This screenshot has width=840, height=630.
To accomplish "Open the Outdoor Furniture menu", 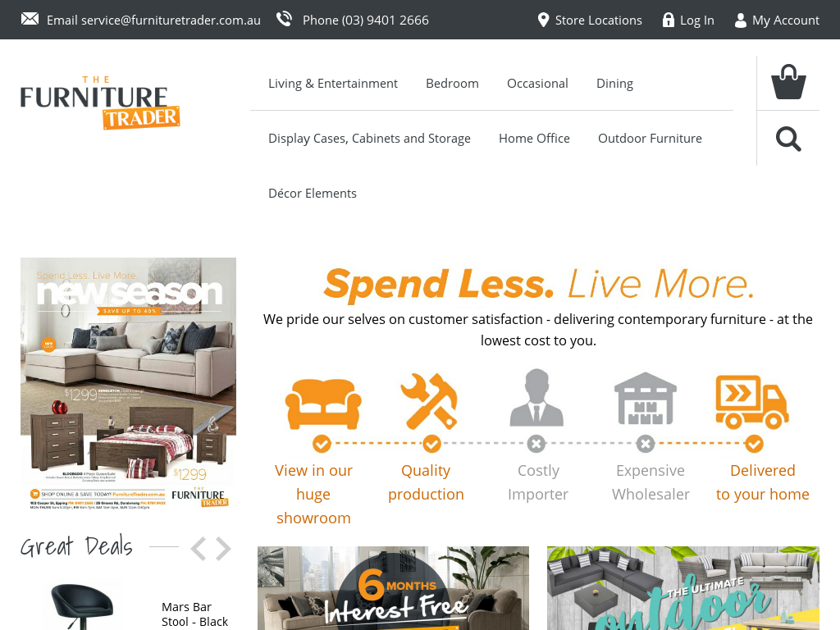I will pos(650,138).
